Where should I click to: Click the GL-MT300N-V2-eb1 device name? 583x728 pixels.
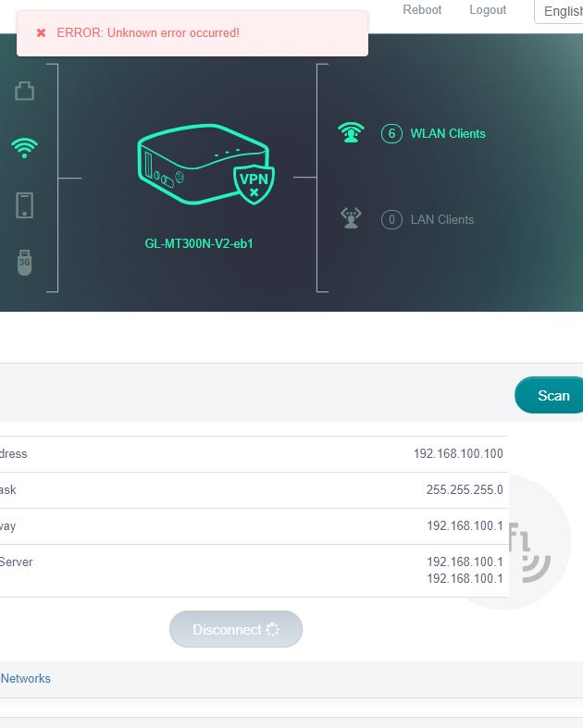tap(199, 244)
